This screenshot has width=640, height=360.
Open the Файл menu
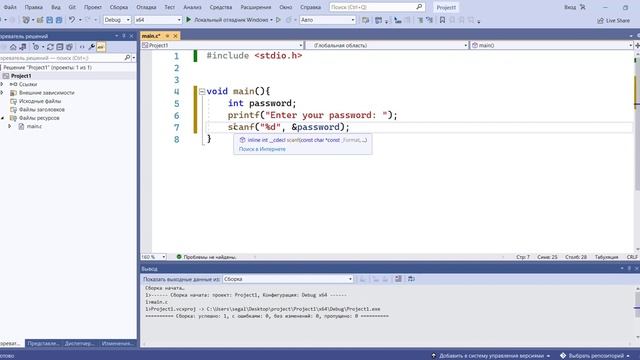click(x=10, y=7)
